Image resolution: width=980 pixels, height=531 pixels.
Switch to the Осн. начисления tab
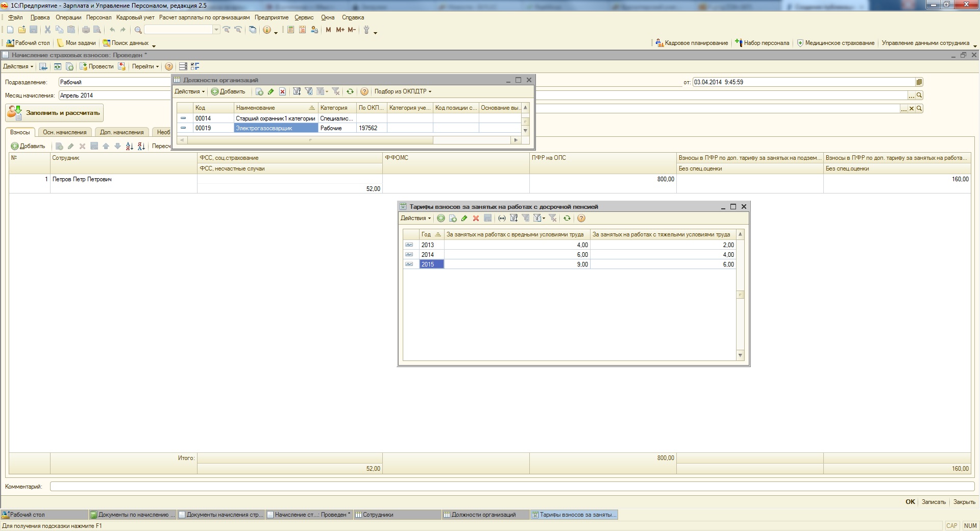tap(65, 132)
